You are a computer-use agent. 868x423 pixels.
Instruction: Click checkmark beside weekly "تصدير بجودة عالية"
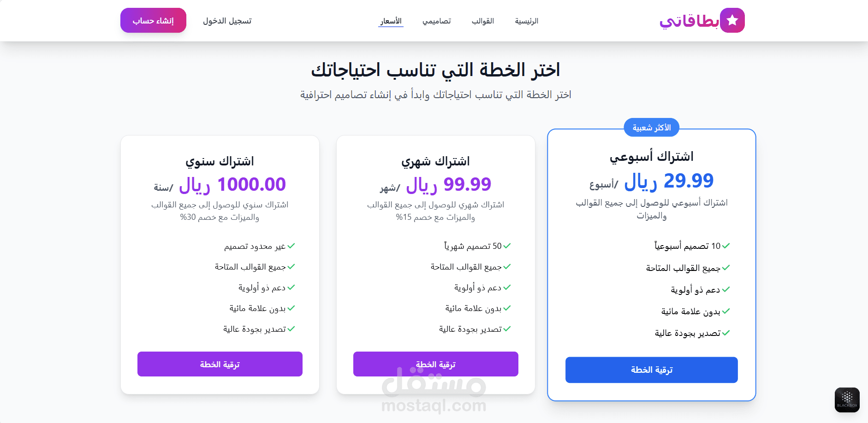click(x=726, y=333)
